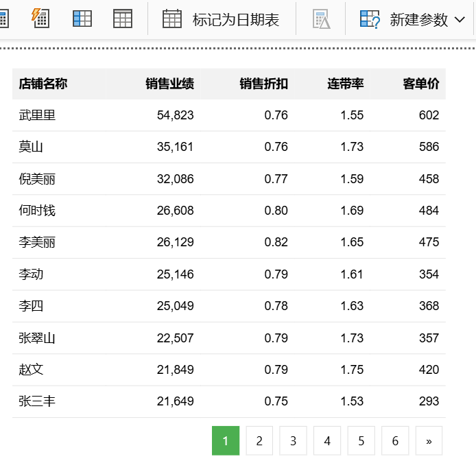Click customer price 484
This screenshot has width=476, height=472.
(429, 211)
